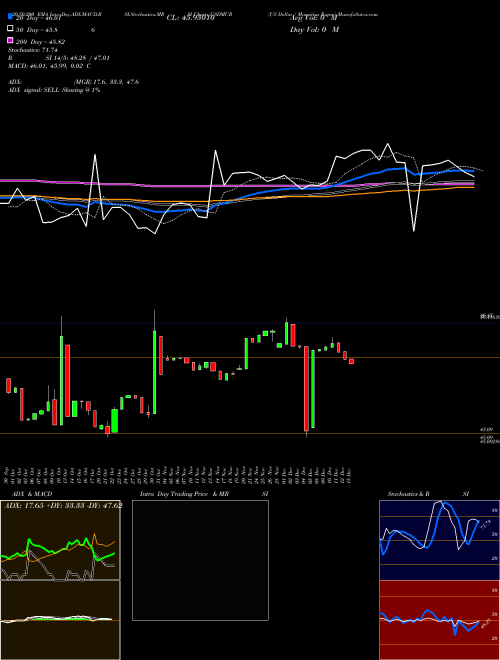Click the 'ADX signal: SELL Slowing' text
Image resolution: width=500 pixels, height=660 pixels.
44,90
